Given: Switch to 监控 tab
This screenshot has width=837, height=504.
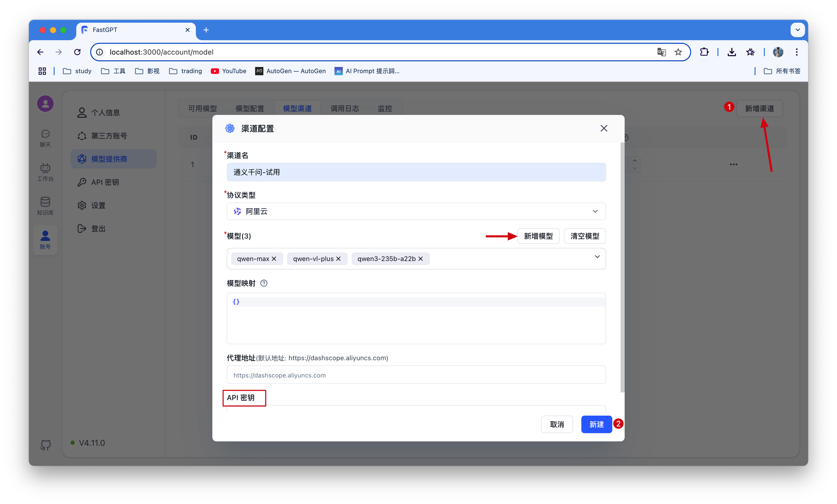Looking at the screenshot, I should click(385, 108).
